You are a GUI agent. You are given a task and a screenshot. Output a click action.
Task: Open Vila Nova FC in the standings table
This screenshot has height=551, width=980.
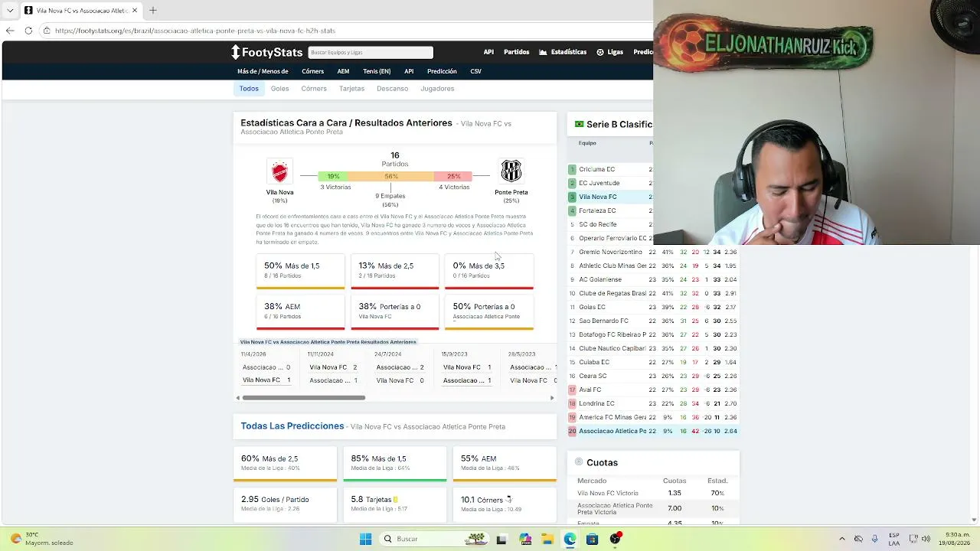coord(597,197)
